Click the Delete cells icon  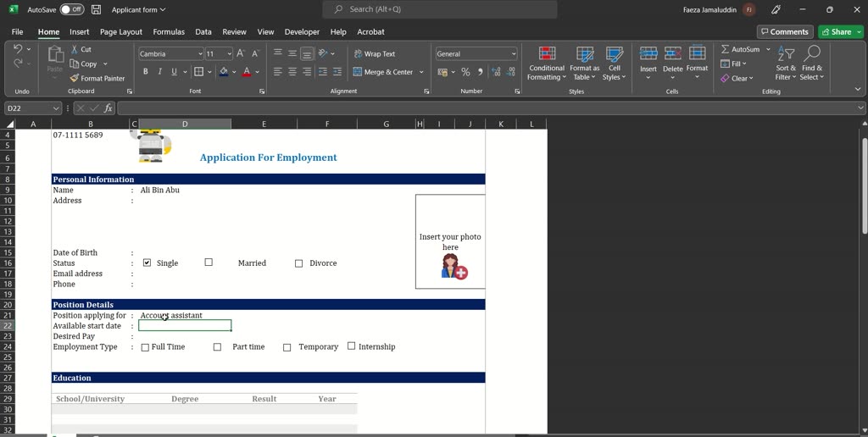click(x=672, y=53)
